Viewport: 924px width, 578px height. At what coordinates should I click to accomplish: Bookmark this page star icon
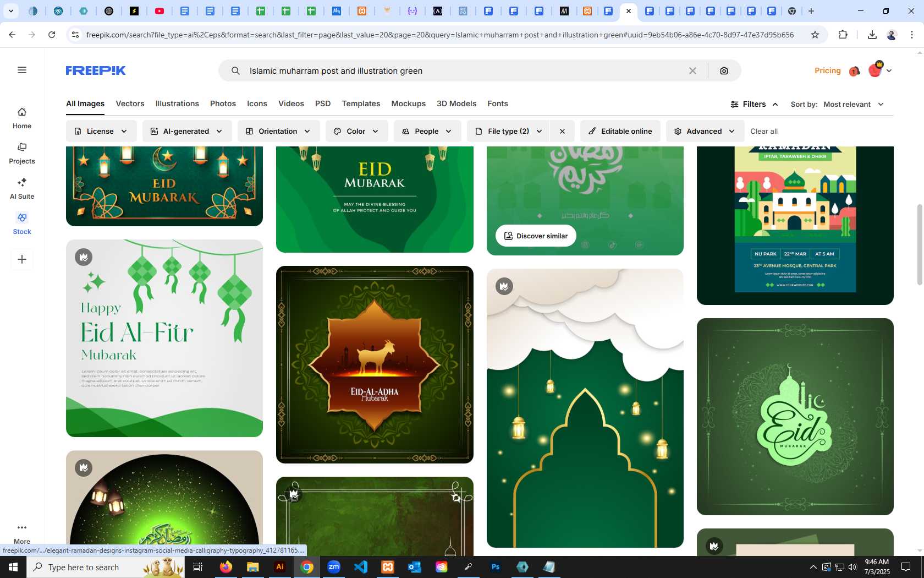(815, 35)
